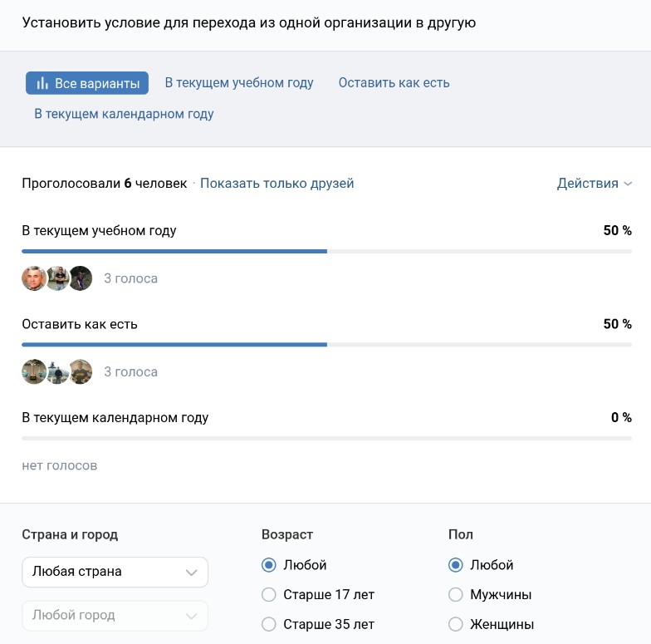651x644 pixels.
Task: Expand the Любой город dropdown
Action: (x=115, y=616)
